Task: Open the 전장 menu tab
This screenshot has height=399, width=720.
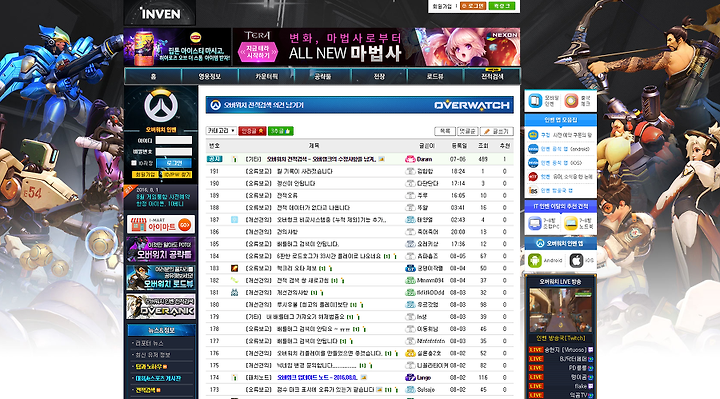Action: click(x=379, y=76)
